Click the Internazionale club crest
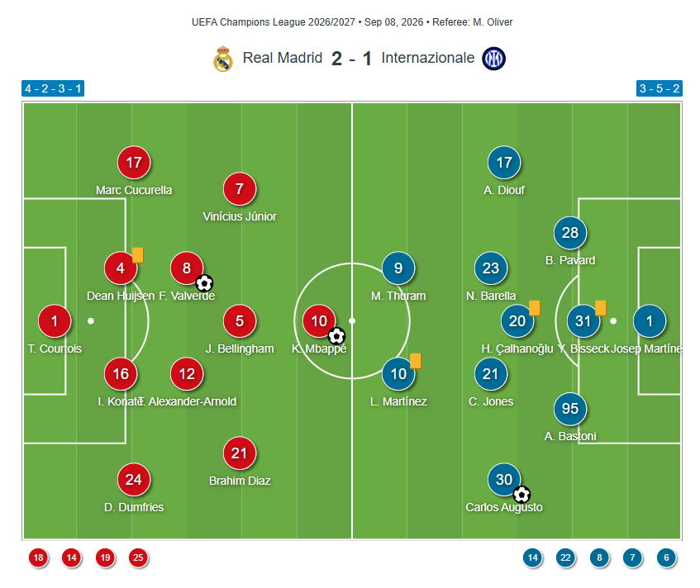 pos(493,59)
